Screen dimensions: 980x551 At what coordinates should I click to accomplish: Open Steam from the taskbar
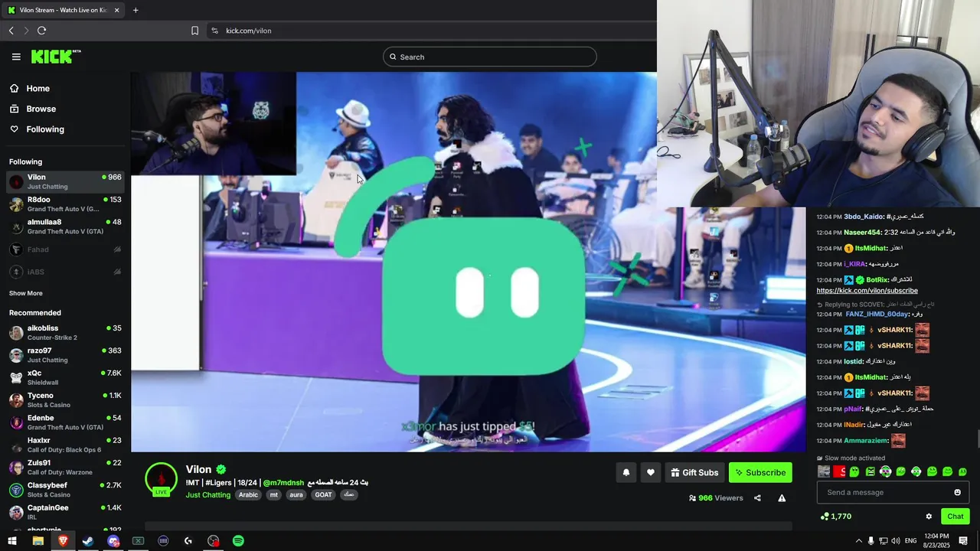88,541
